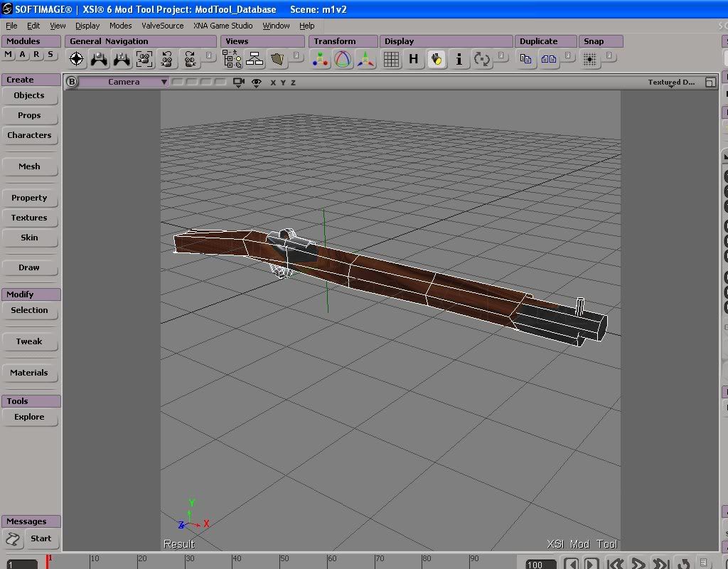Open the viewport camera icon menu

point(239,83)
